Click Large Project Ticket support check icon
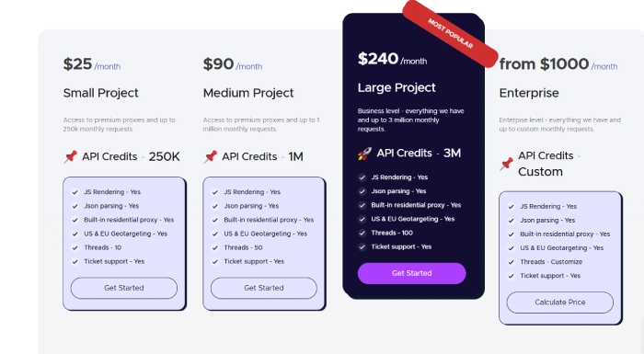Image resolution: width=644 pixels, height=354 pixels. click(x=362, y=246)
